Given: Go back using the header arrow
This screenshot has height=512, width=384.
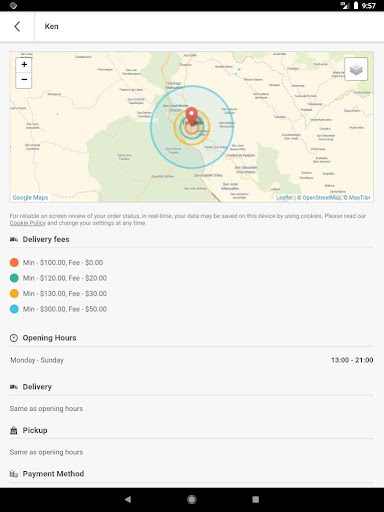Looking at the screenshot, I should (x=17, y=26).
